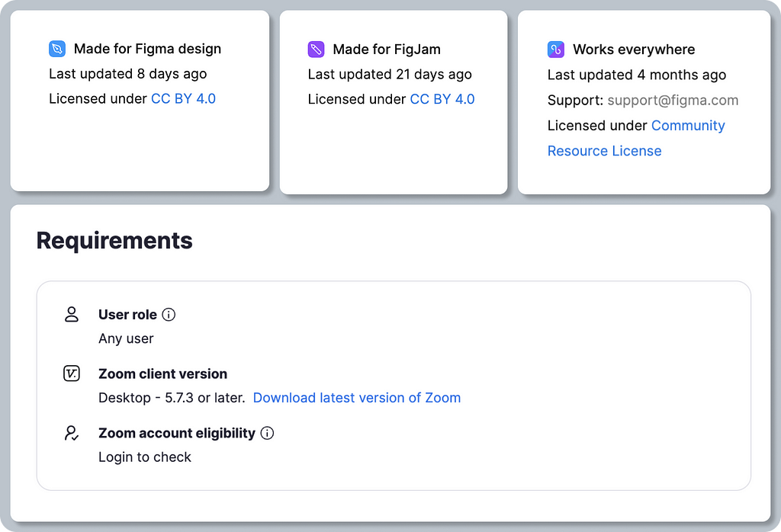The width and height of the screenshot is (781, 532).
Task: Click the Works everywhere gradient icon
Action: [x=556, y=50]
